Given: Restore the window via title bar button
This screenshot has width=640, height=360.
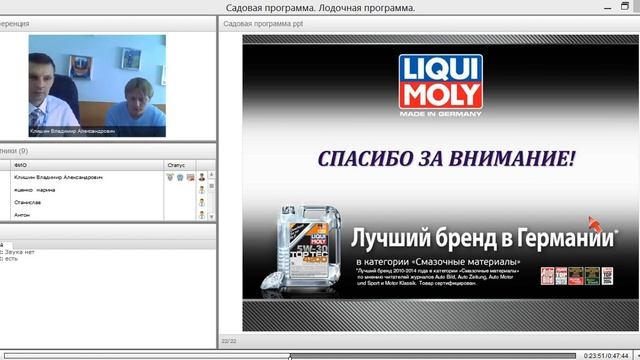Looking at the screenshot, I should pyautogui.click(x=625, y=6).
